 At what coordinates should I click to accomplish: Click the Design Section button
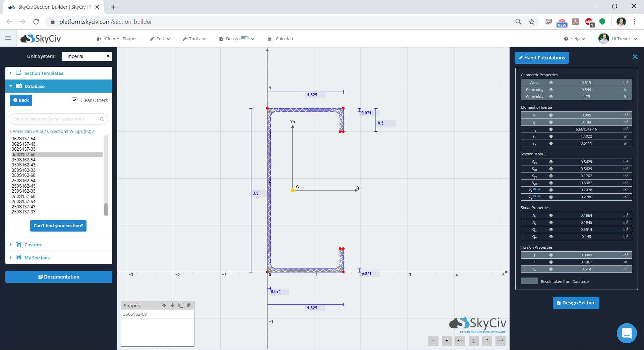point(576,303)
